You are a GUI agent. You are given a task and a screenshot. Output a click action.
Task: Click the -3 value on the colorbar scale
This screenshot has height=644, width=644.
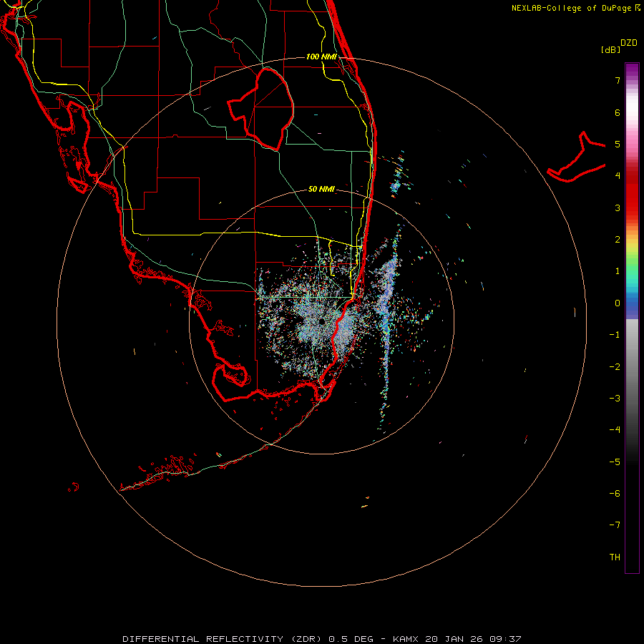point(615,399)
